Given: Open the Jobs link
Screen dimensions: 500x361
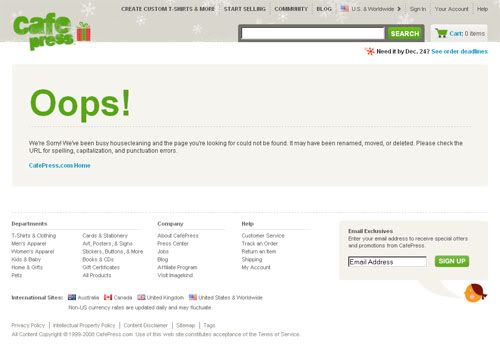Looking at the screenshot, I should (x=163, y=252).
